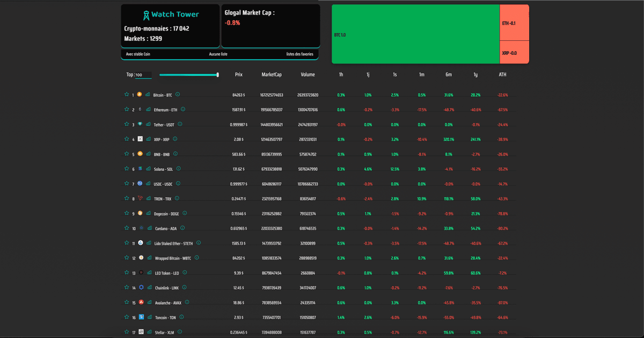
Task: Star the Solana row
Action: 127,169
